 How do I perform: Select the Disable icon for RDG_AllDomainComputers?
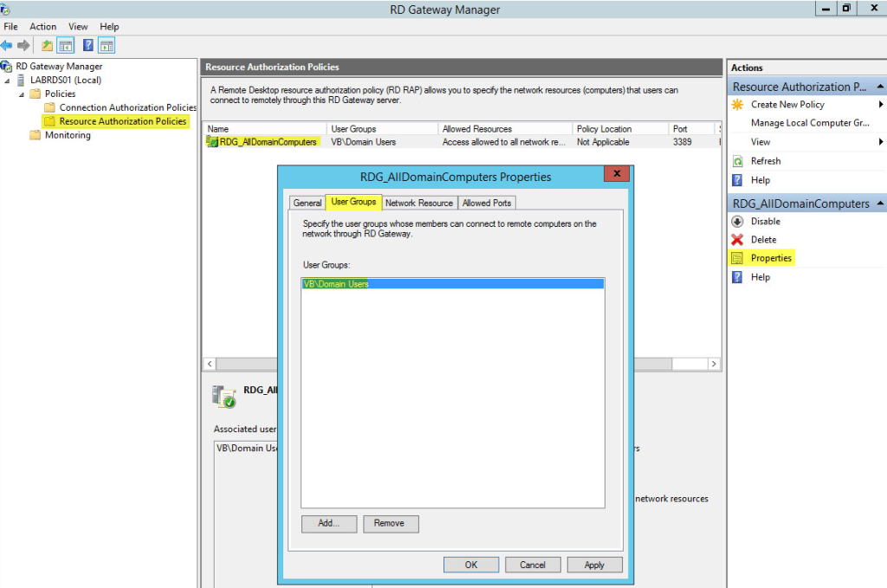tap(736, 221)
